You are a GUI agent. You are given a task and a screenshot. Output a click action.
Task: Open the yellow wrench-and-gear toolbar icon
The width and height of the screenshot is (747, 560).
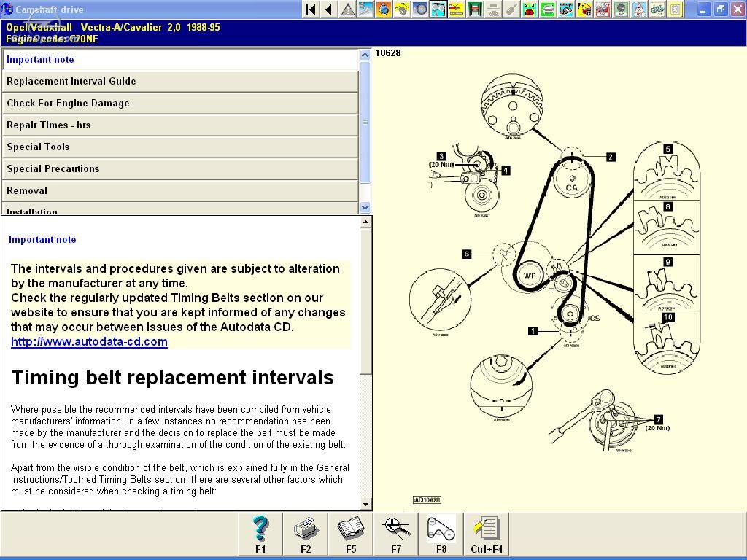tap(402, 9)
